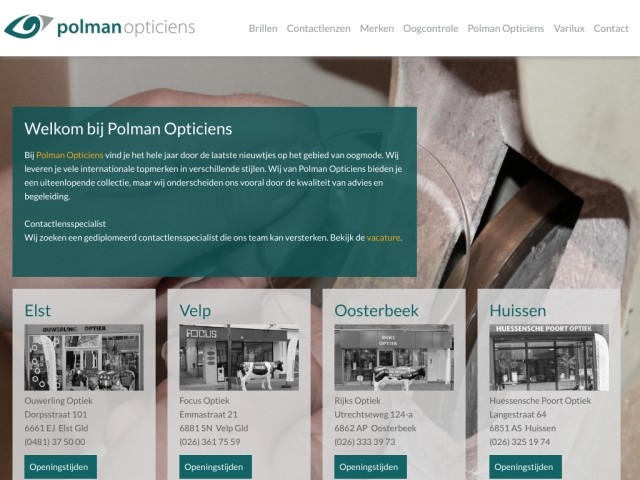
Task: Click the Oosterbeek location heading
Action: (376, 311)
